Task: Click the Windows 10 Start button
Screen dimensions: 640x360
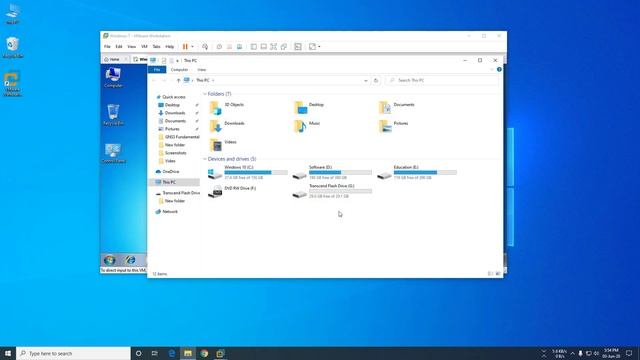Action: [x=8, y=353]
